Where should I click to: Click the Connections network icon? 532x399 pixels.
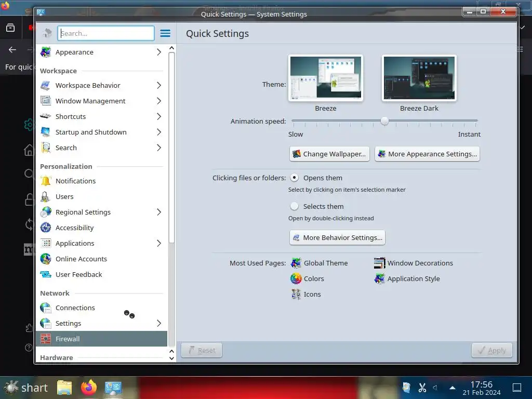pos(46,308)
